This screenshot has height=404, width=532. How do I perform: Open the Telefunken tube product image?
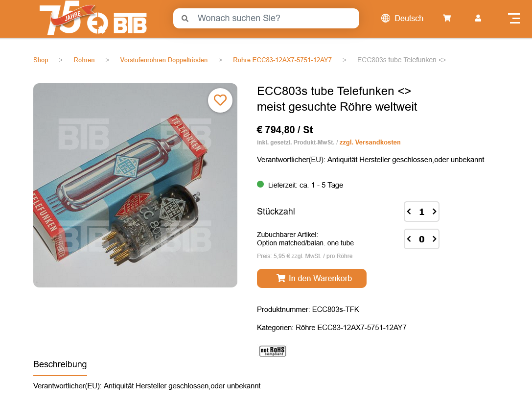pos(135,186)
